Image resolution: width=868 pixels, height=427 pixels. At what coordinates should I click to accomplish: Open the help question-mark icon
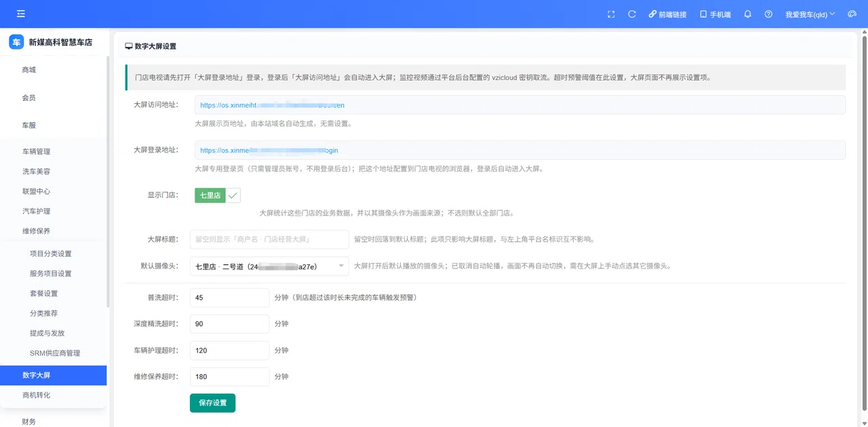(768, 14)
